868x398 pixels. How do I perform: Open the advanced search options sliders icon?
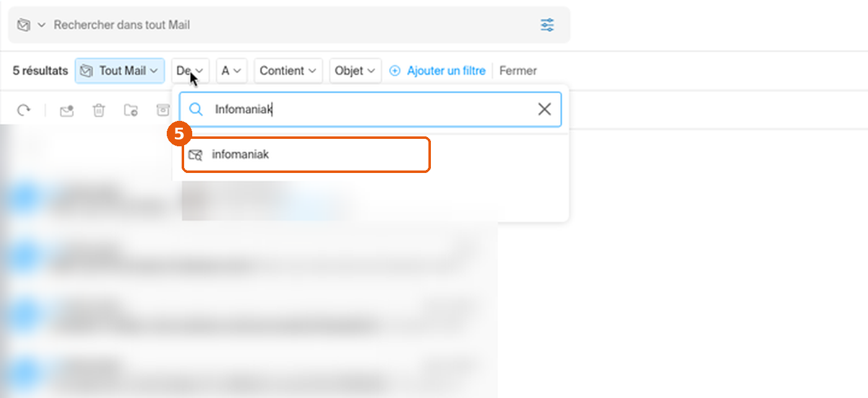[x=547, y=25]
